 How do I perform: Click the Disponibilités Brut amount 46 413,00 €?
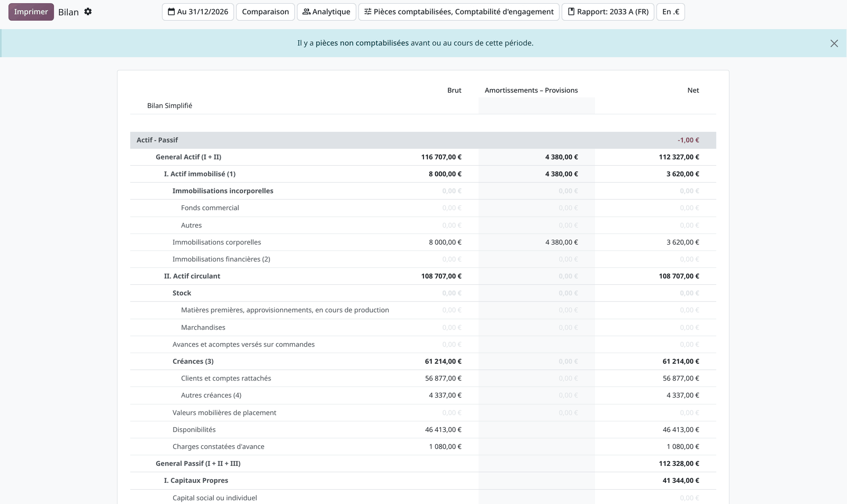(x=443, y=430)
